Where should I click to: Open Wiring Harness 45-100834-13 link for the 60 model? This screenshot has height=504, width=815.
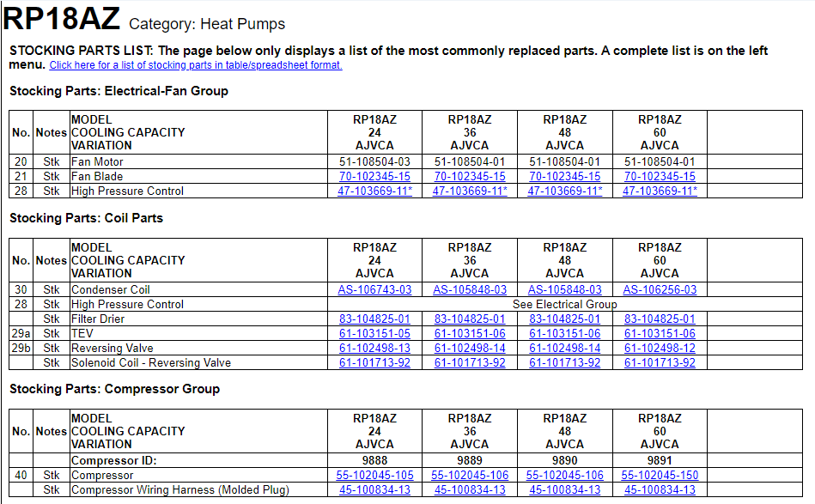(660, 489)
